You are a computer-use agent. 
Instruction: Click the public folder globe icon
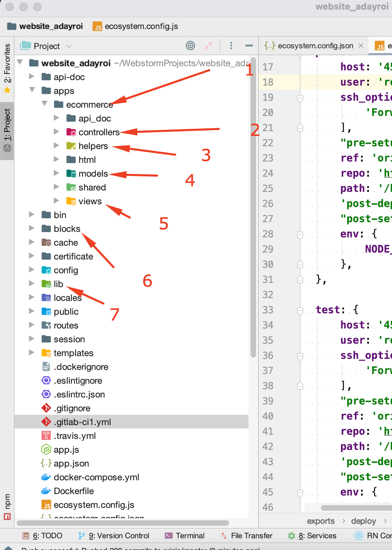[46, 312]
